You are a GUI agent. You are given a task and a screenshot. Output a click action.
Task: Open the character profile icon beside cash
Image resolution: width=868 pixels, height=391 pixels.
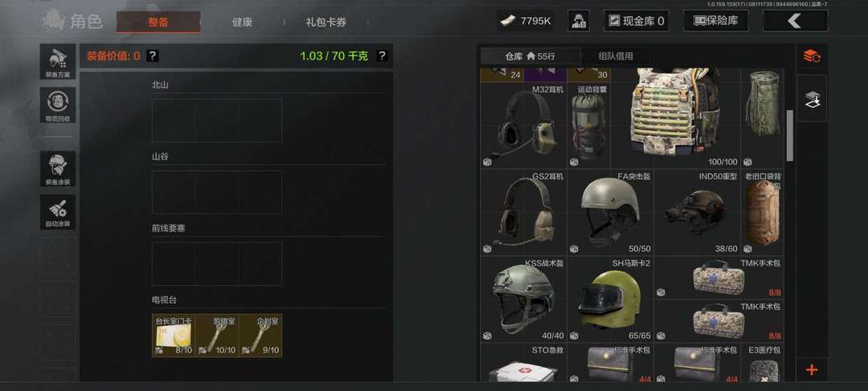(x=579, y=21)
